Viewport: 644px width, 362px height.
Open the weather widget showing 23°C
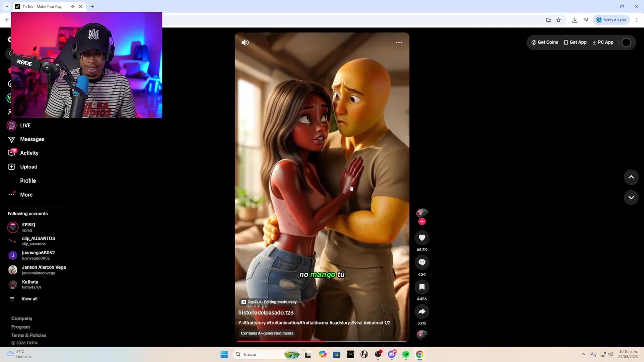pyautogui.click(x=19, y=354)
